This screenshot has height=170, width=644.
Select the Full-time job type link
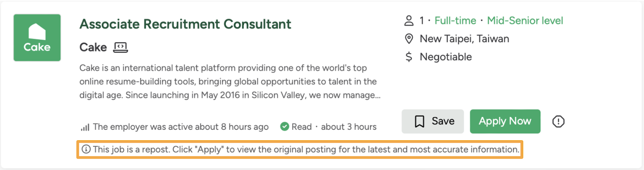point(455,21)
